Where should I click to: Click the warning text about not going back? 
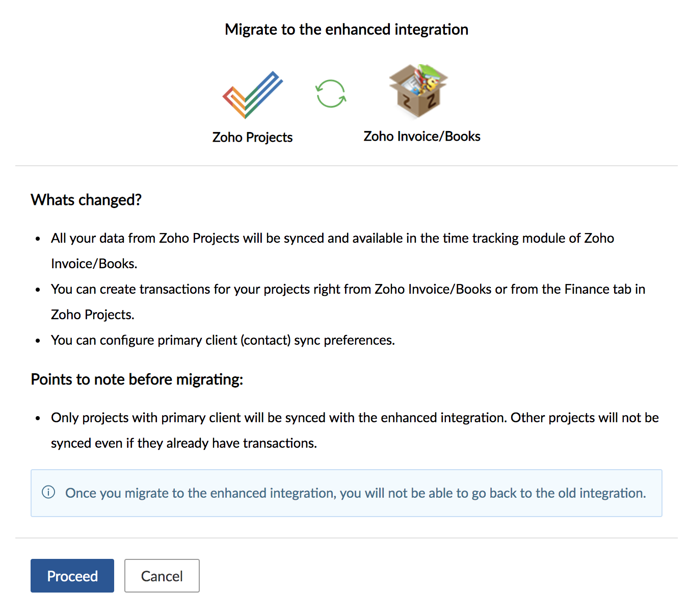coord(356,493)
